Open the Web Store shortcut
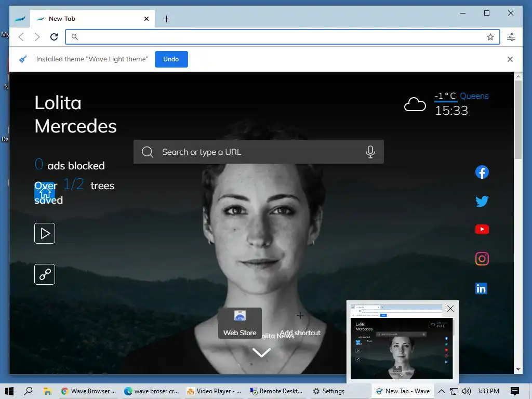This screenshot has width=532, height=399. tap(240, 323)
